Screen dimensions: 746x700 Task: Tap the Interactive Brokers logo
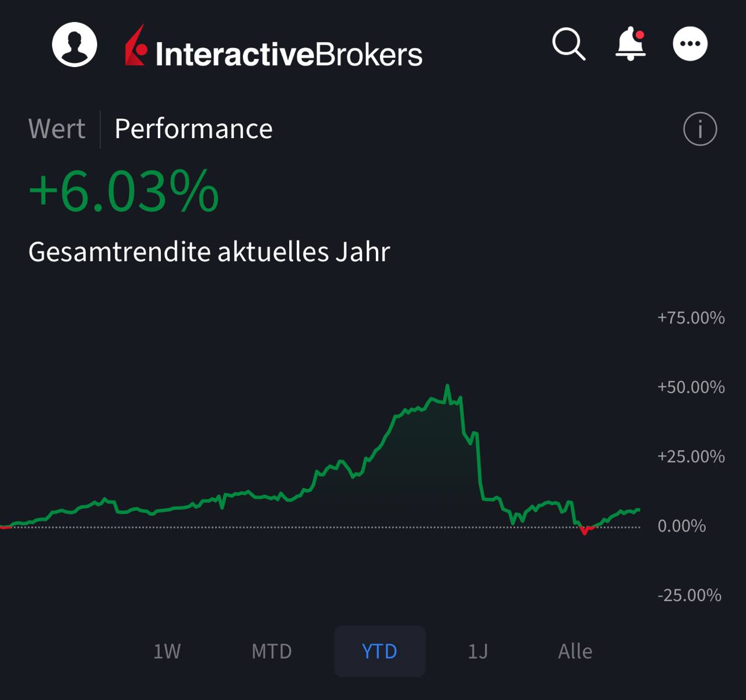pos(274,47)
